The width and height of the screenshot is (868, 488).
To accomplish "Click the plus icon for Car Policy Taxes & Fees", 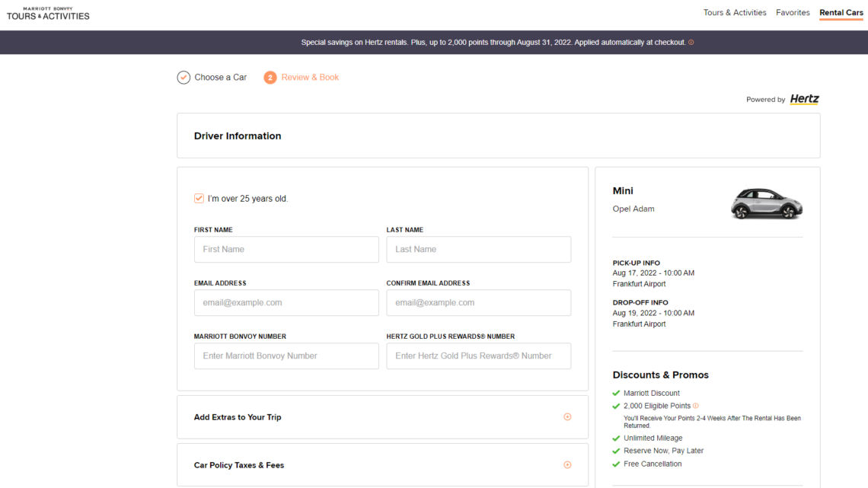I will click(x=567, y=465).
